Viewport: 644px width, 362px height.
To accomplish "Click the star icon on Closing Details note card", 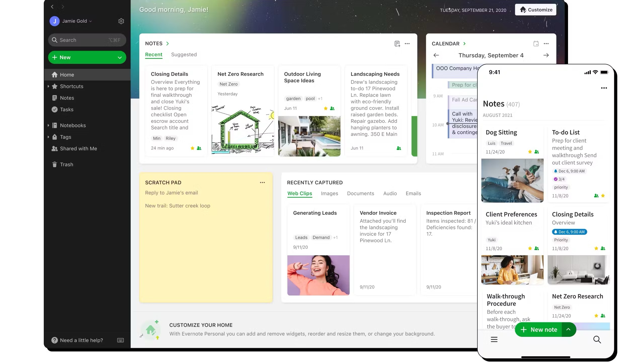I will click(192, 148).
